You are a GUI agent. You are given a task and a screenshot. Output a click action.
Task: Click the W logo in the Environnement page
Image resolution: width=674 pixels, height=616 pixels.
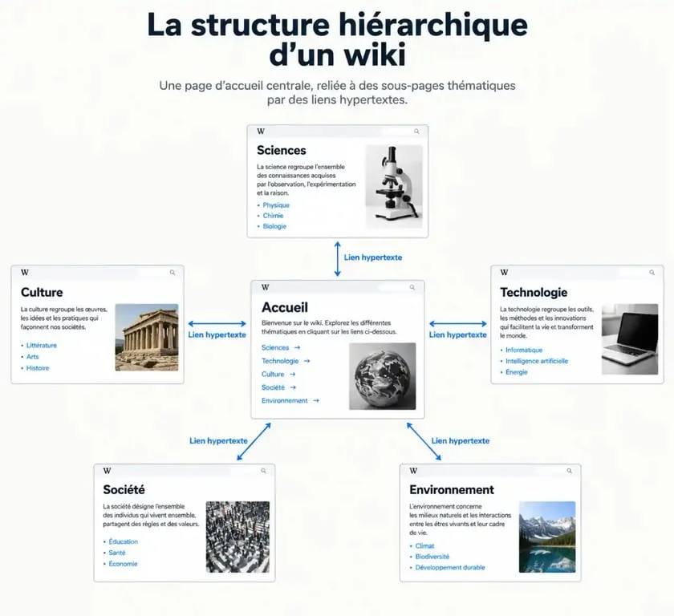click(x=413, y=471)
